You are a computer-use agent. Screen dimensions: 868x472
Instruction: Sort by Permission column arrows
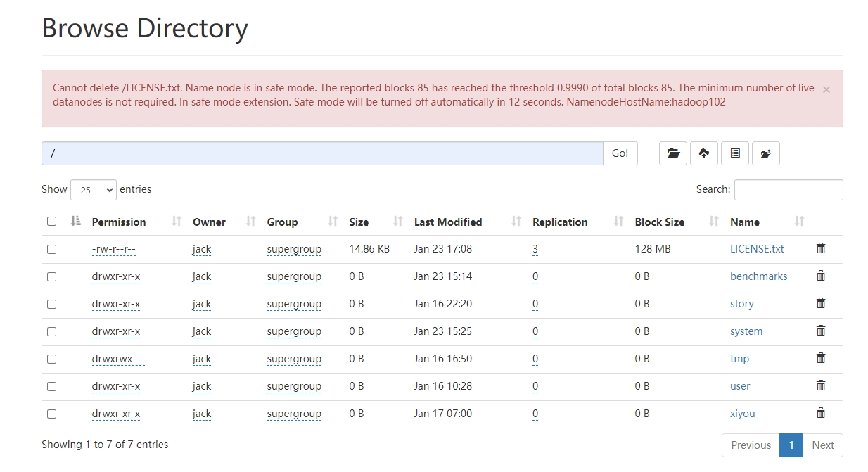(177, 222)
